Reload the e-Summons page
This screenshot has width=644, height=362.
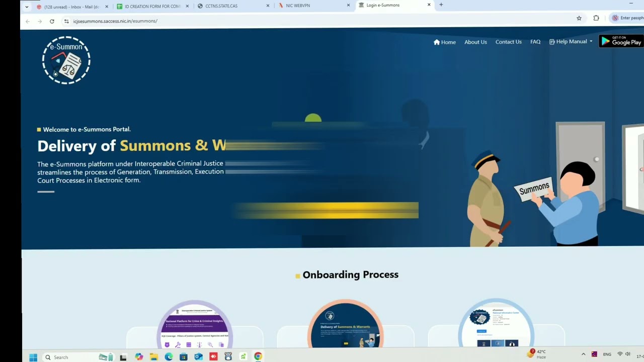coord(52,21)
